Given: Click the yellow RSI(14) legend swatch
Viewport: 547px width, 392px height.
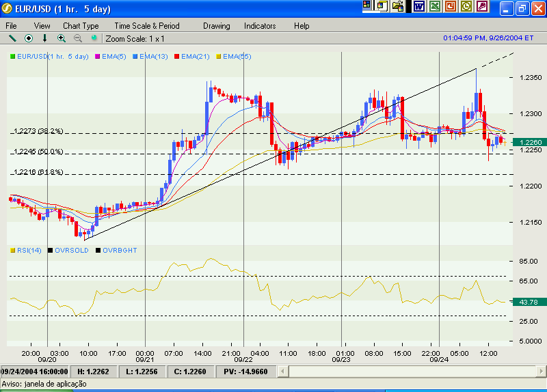Looking at the screenshot, I should coord(12,251).
